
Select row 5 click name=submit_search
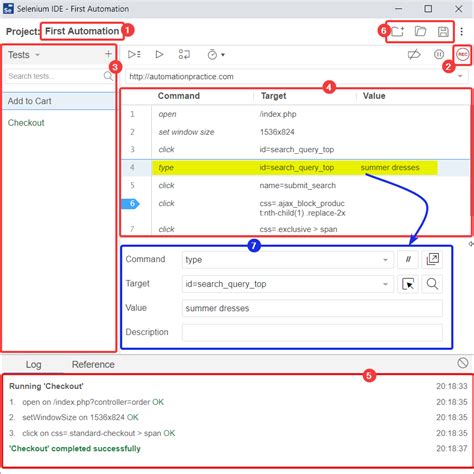click(295, 185)
